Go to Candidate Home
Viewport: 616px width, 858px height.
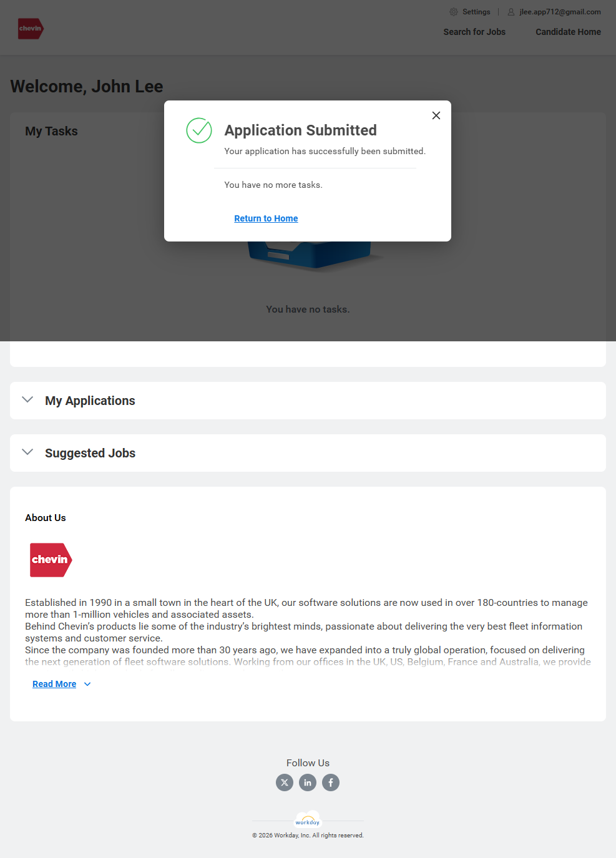coord(568,32)
